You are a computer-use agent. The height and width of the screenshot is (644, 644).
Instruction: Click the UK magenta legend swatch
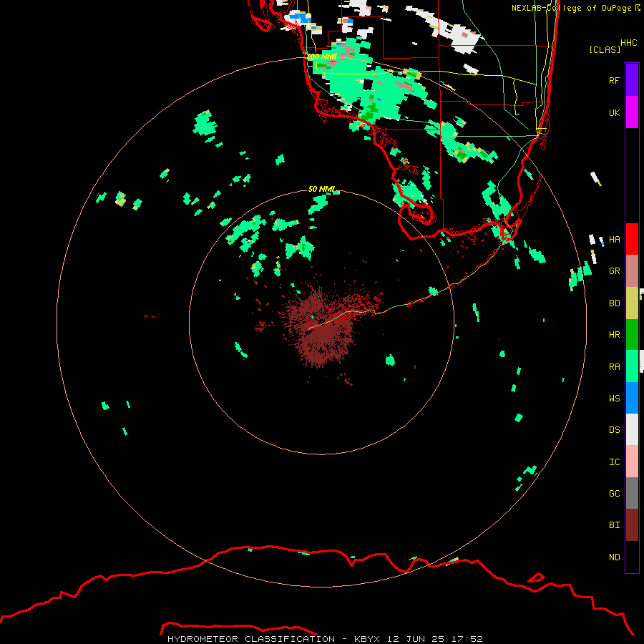pyautogui.click(x=632, y=112)
